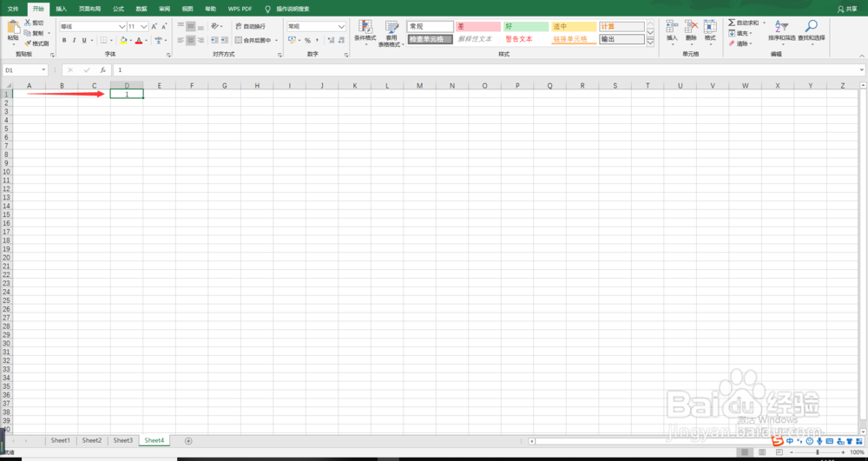Viewport: 868px width, 461px height.
Task: Open Conditional Formatting (条件格式)
Action: [x=365, y=33]
